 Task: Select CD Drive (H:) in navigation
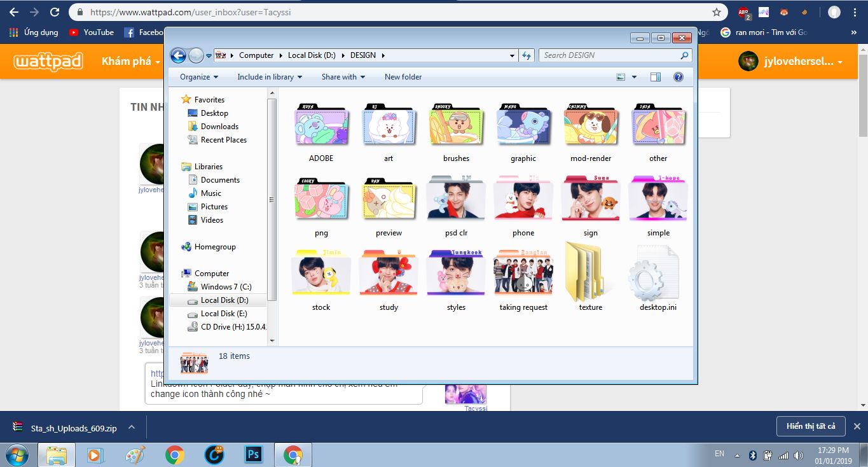point(227,327)
